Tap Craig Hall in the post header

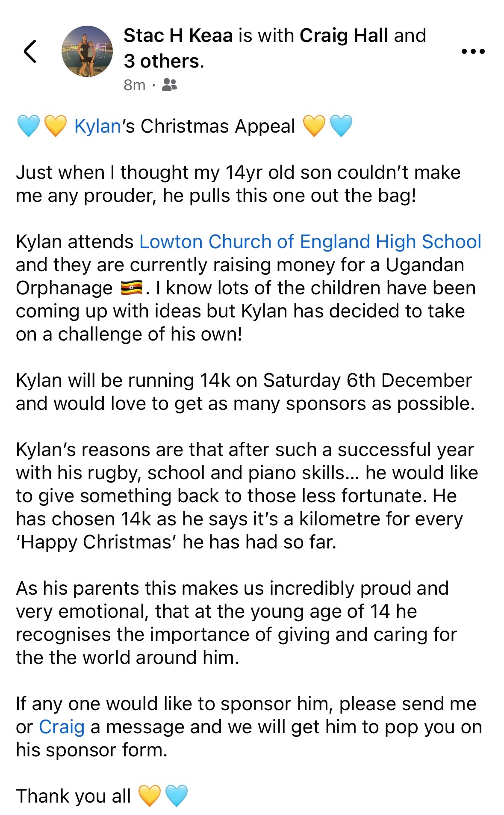[x=344, y=36]
